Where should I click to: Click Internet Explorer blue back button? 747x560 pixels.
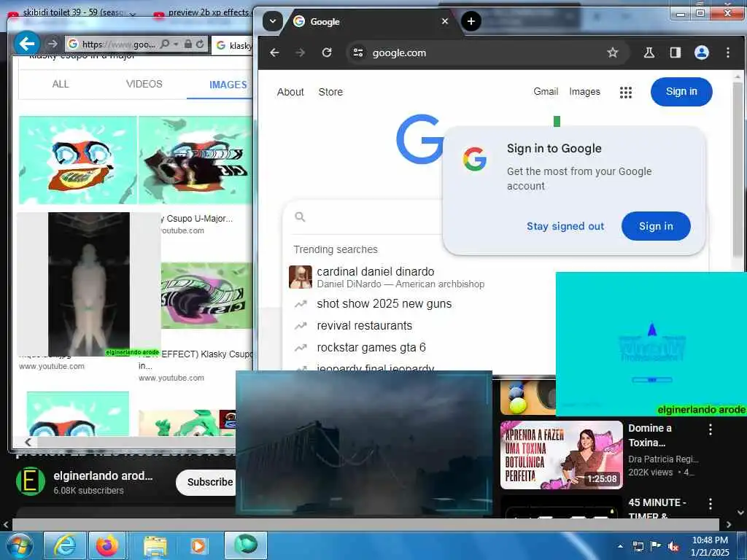pyautogui.click(x=27, y=44)
